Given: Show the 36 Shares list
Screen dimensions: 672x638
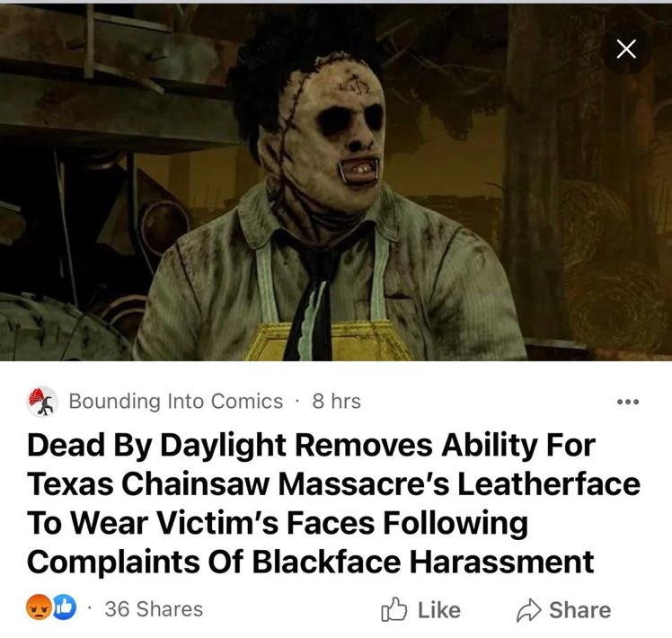Looking at the screenshot, I should coord(154,609).
